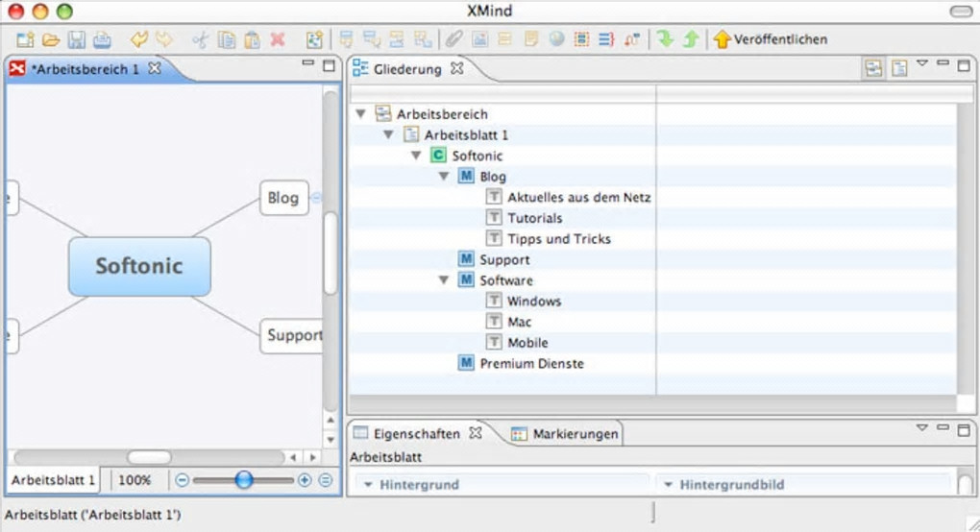Toggle workbook outline view in Gliederung
Image resolution: width=980 pixels, height=532 pixels.
[x=873, y=68]
